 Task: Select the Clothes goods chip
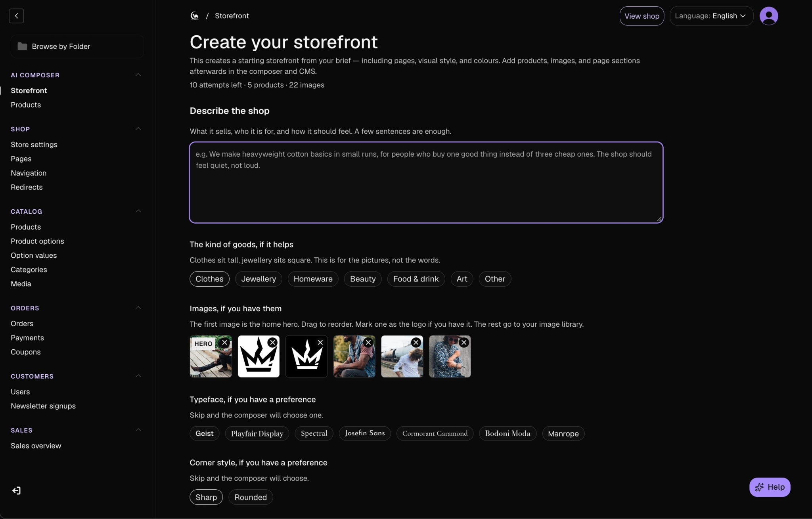tap(209, 279)
